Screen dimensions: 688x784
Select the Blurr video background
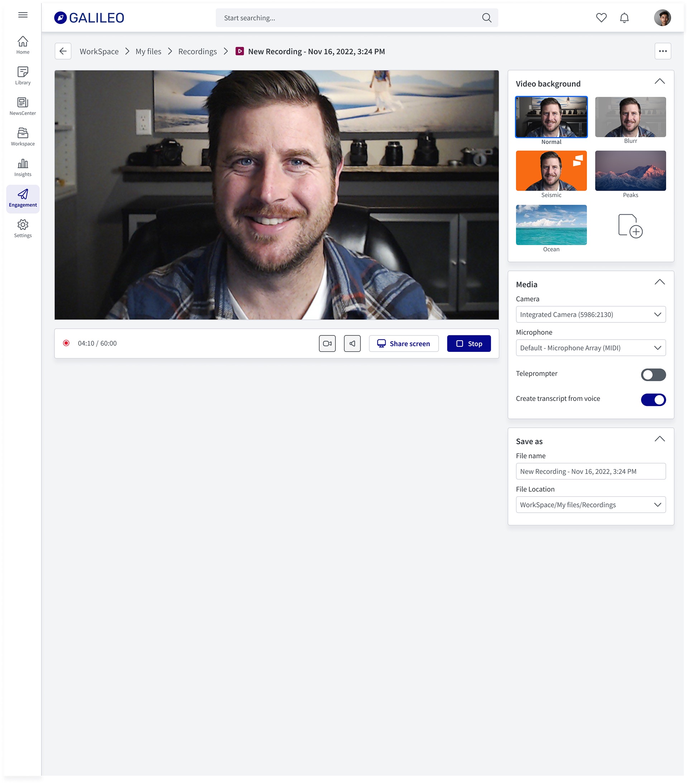click(x=630, y=117)
